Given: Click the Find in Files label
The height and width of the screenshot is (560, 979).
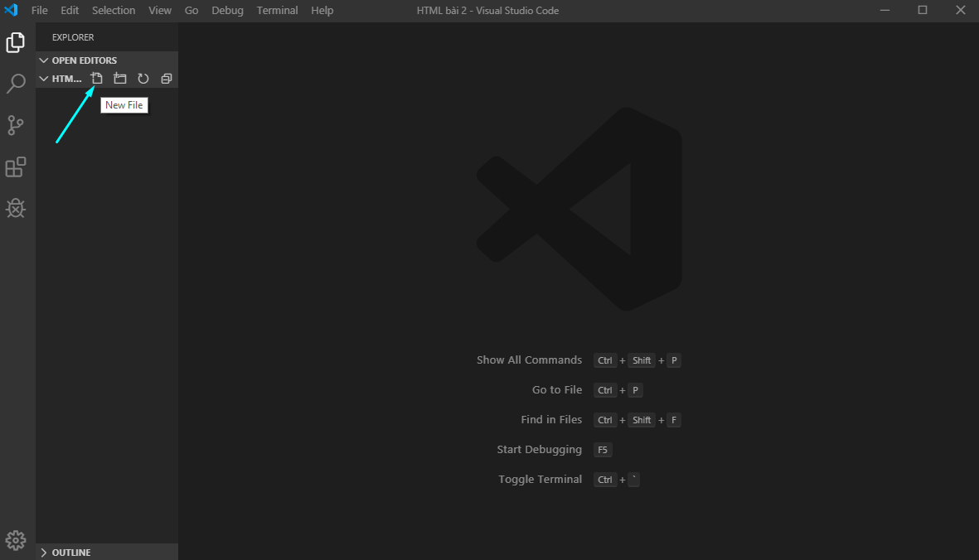Looking at the screenshot, I should [551, 420].
